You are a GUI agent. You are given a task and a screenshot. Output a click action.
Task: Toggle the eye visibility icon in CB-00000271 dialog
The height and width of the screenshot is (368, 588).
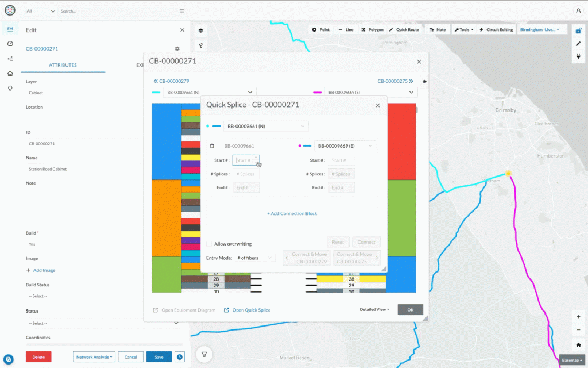pos(424,82)
